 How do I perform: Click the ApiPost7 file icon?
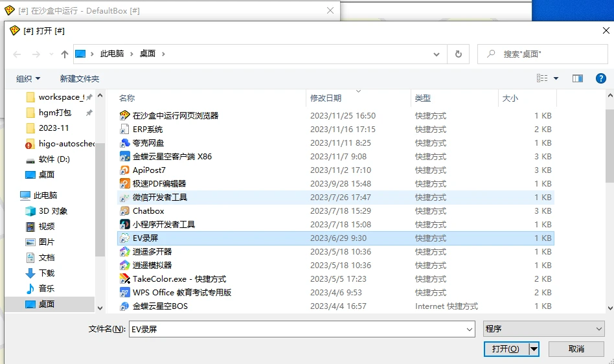pyautogui.click(x=125, y=170)
